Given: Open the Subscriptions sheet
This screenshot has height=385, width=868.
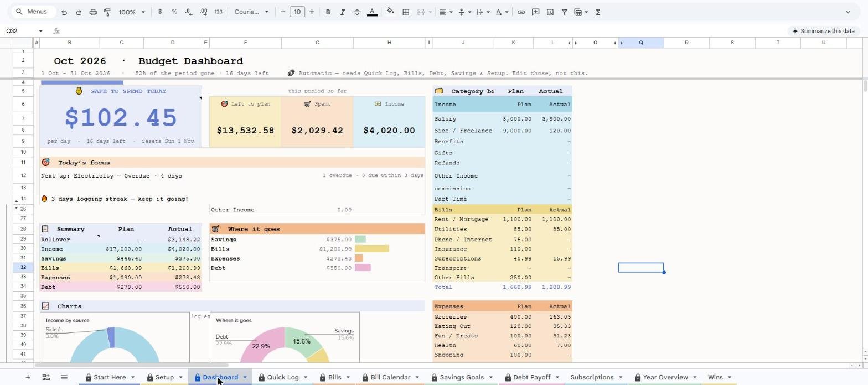Looking at the screenshot, I should [x=592, y=377].
